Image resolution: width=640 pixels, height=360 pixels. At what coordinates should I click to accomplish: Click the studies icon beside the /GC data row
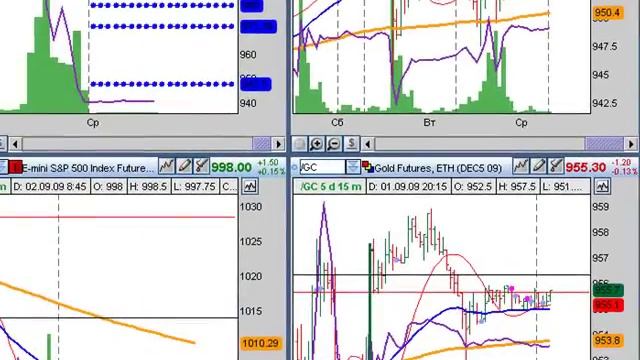coord(602,187)
